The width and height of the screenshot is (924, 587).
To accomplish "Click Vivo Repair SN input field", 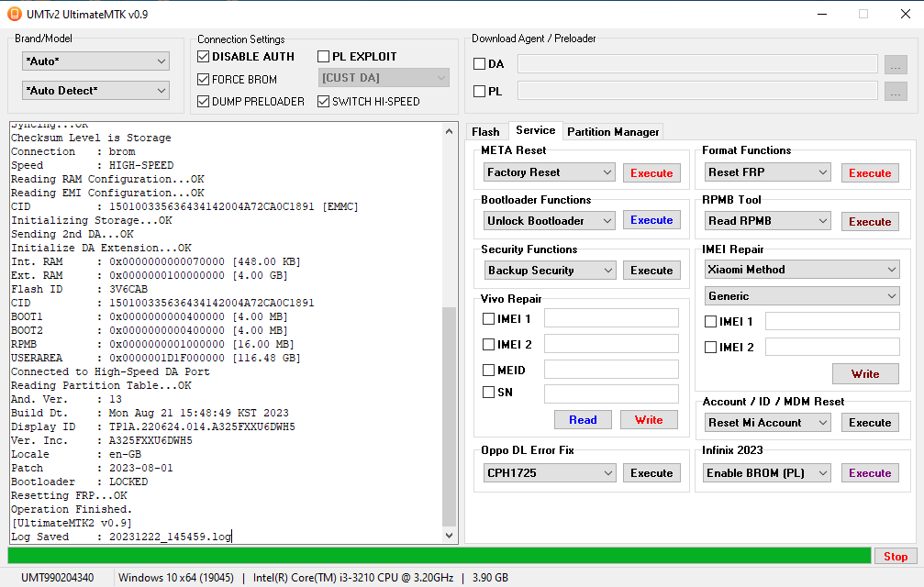I will coord(611,393).
